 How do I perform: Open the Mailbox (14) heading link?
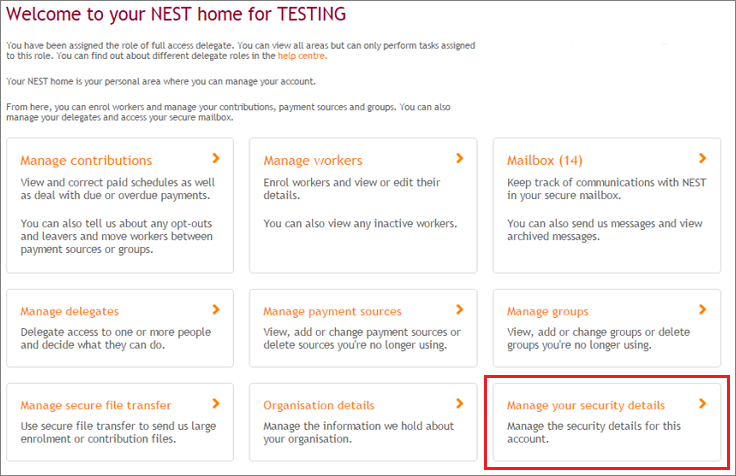pos(544,161)
